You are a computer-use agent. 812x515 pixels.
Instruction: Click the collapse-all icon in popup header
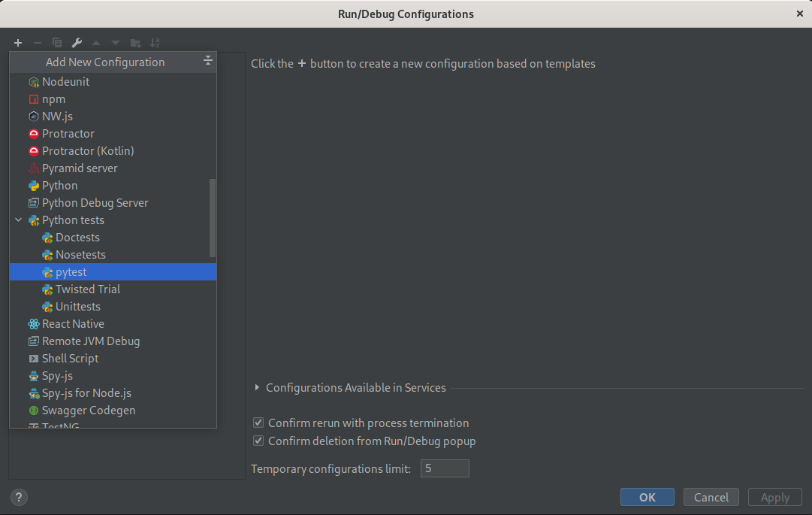(208, 62)
